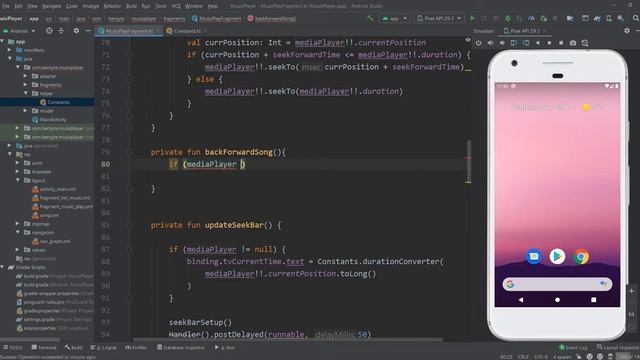Tap the phone's Home navigation button
This screenshot has width=640, height=360.
(x=558, y=300)
